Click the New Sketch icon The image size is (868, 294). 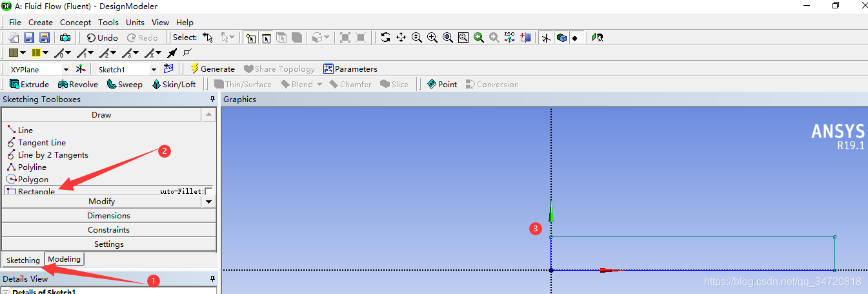point(168,68)
